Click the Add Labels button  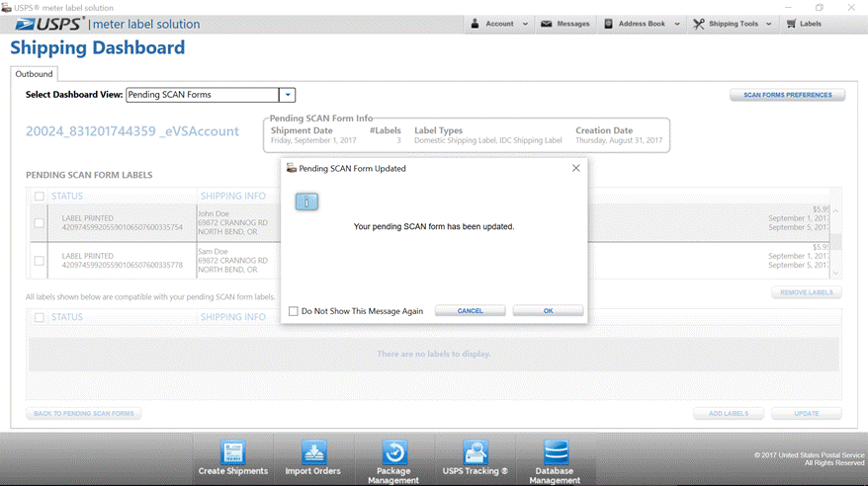729,414
